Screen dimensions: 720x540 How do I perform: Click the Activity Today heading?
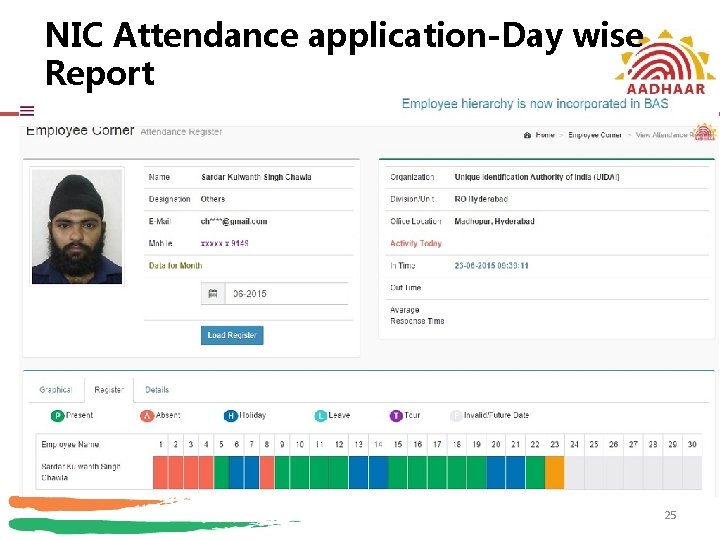pos(416,243)
